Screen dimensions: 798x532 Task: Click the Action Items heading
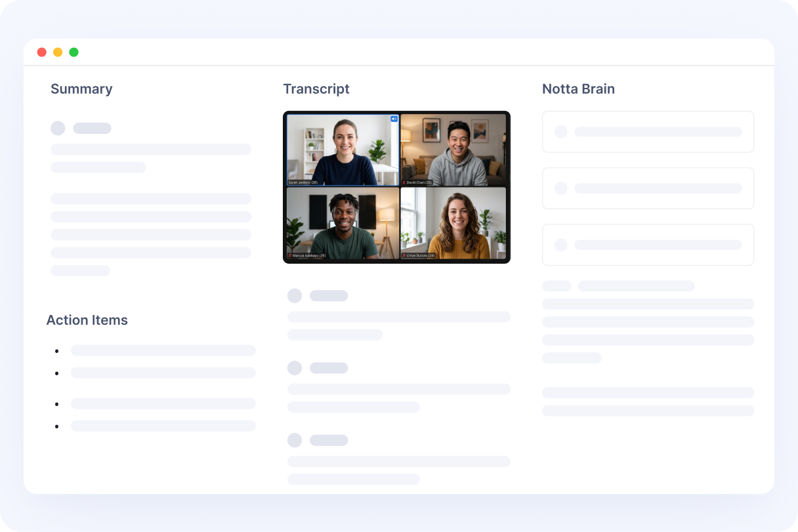pos(87,320)
